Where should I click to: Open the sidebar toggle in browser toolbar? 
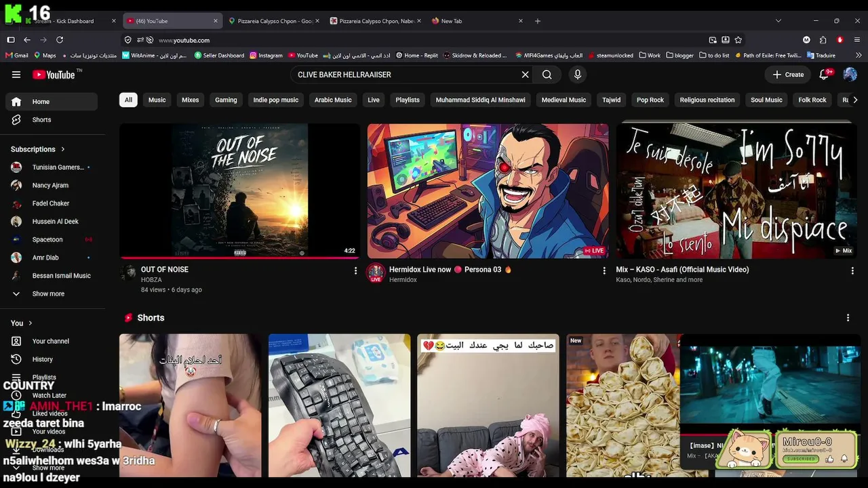point(11,40)
